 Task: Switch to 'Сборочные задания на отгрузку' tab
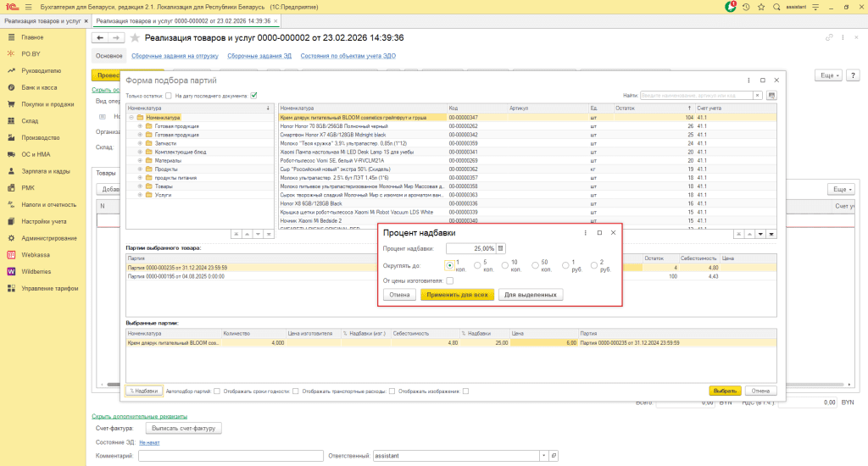[x=174, y=56]
